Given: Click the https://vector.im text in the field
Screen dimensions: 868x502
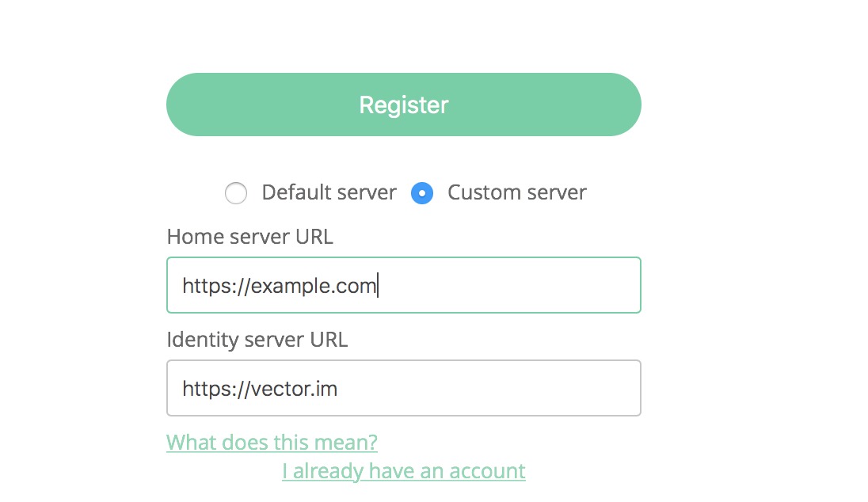Looking at the screenshot, I should (x=260, y=389).
